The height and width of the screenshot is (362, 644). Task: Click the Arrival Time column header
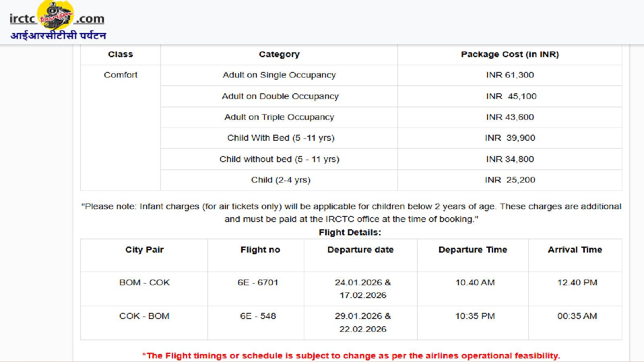[x=574, y=250]
